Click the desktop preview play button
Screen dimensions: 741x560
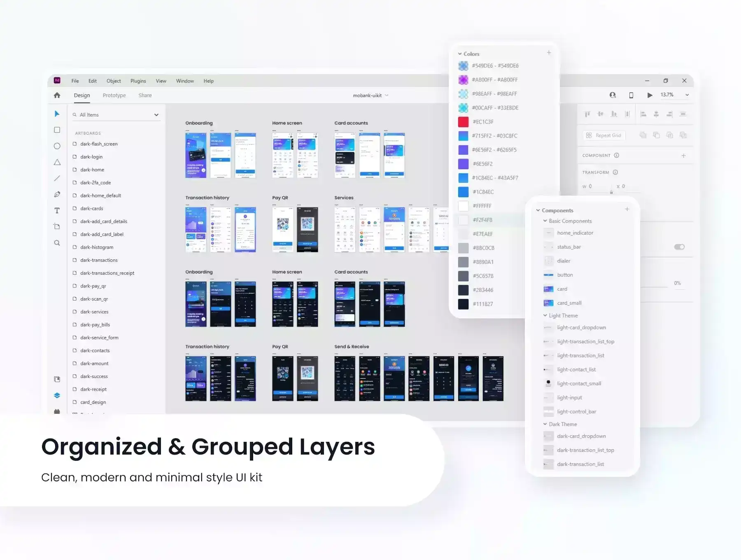click(650, 95)
